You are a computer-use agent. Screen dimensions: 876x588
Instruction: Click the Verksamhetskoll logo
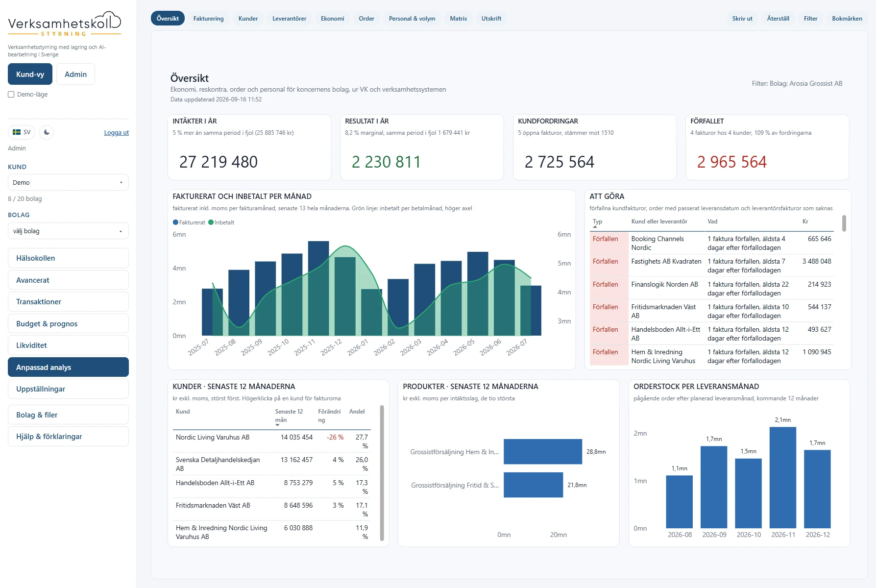coord(64,24)
